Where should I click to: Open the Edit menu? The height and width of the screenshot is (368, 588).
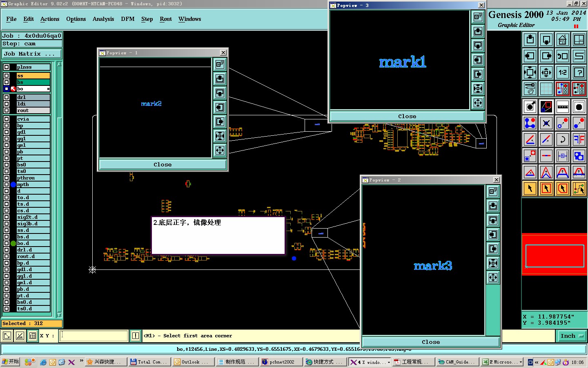(29, 19)
